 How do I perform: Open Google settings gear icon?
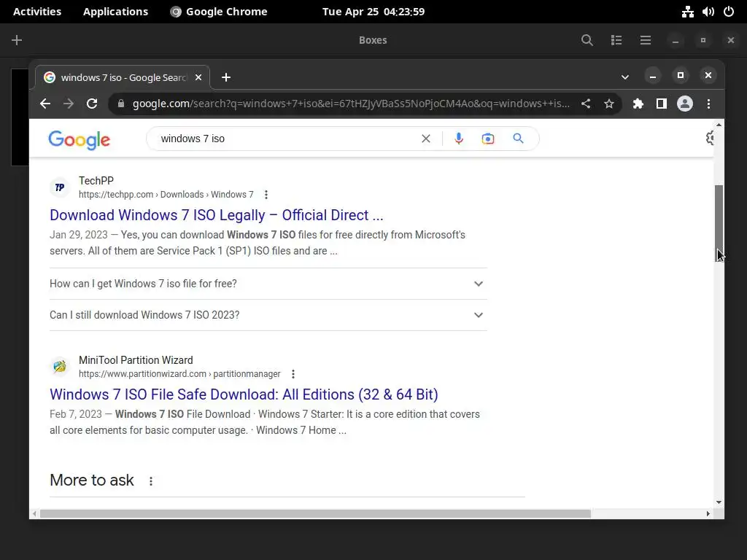710,138
